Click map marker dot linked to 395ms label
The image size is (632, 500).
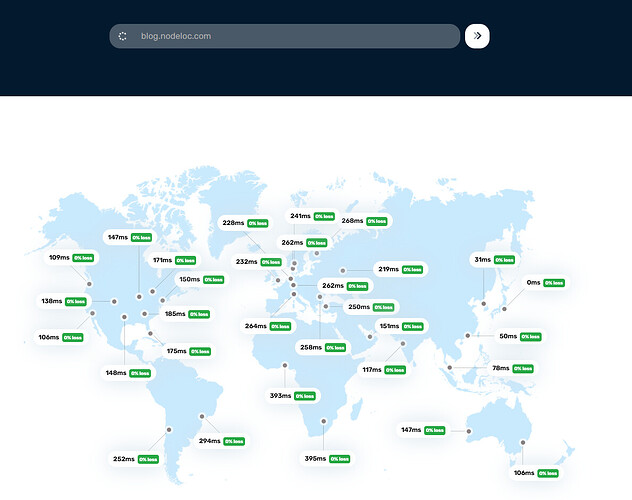click(323, 421)
